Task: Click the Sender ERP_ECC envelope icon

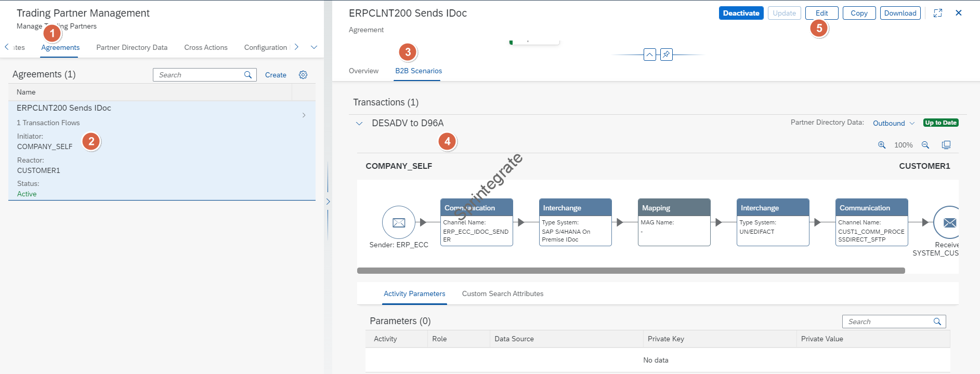Action: click(399, 223)
